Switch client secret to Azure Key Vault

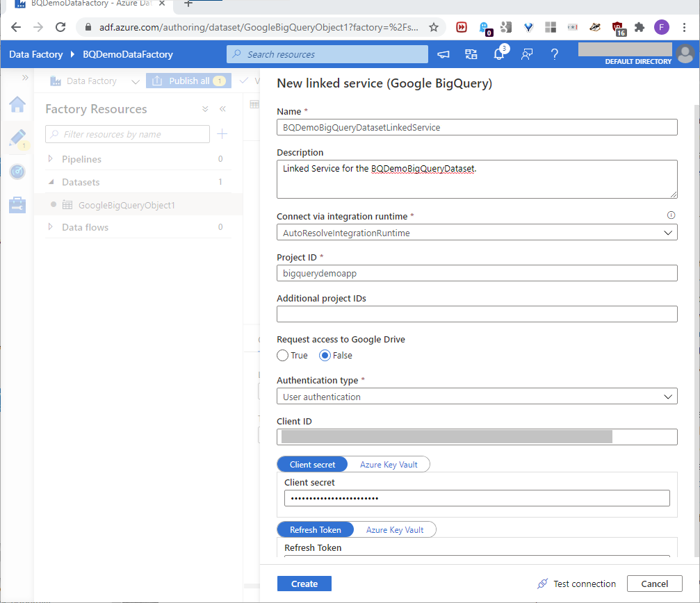click(389, 464)
